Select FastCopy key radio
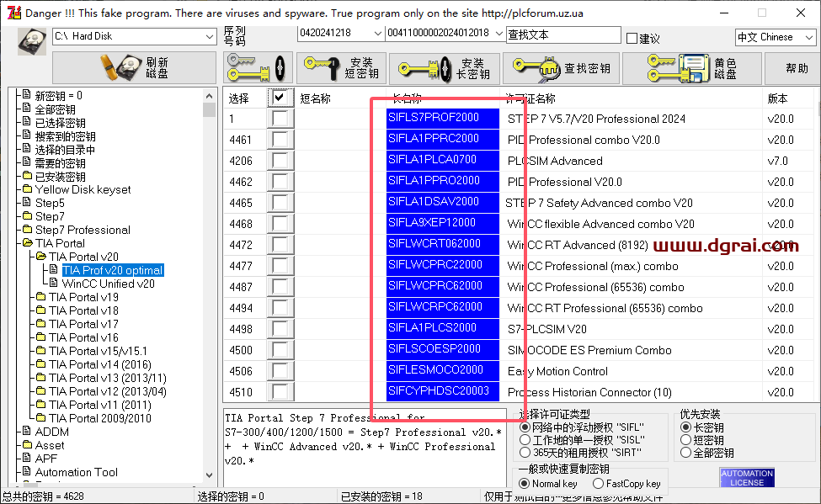The image size is (821, 504). (599, 484)
